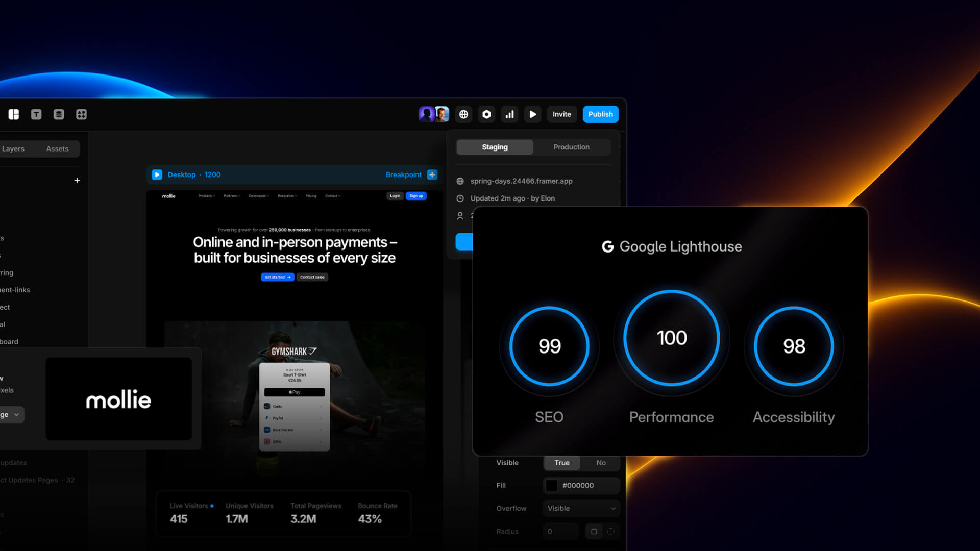This screenshot has height=551, width=980.
Task: Open the iDEAL payment option row
Action: [294, 441]
